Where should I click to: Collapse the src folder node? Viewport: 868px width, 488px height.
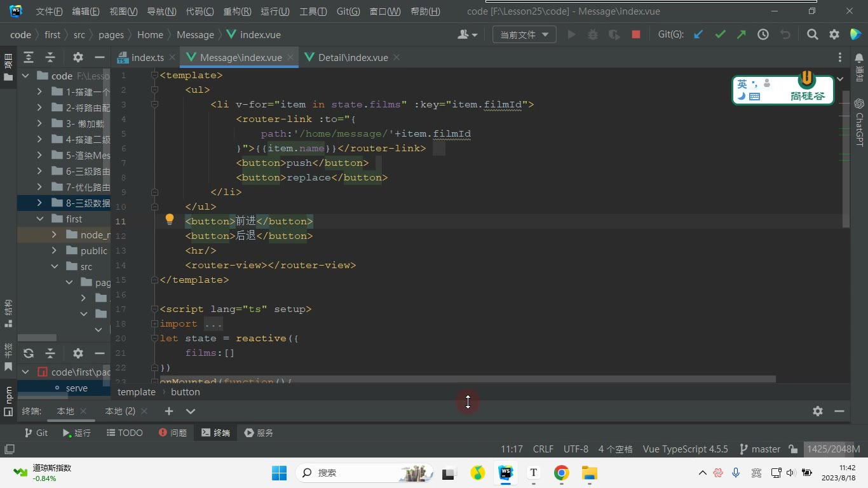pyautogui.click(x=55, y=266)
